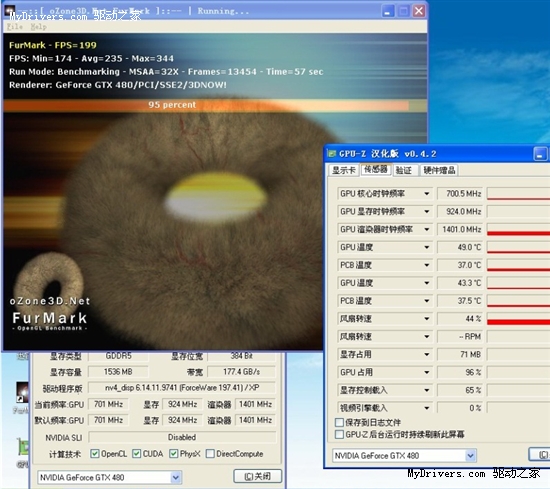Open the FurMark desktop shortcut icon
This screenshot has height=489, width=550.
pos(22,392)
